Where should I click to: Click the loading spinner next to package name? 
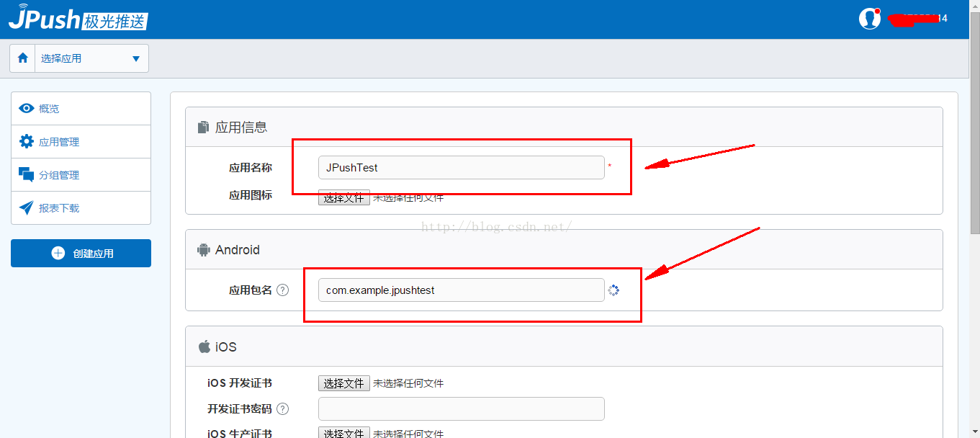pos(613,290)
